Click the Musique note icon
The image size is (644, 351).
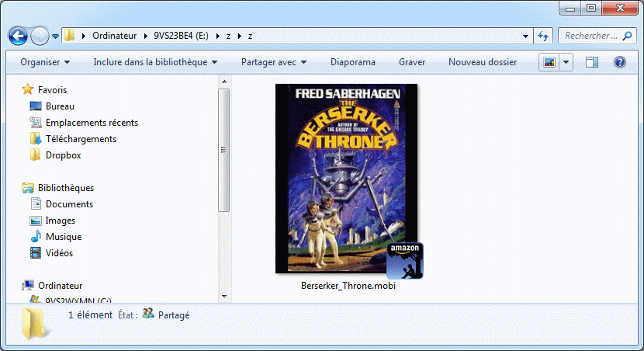[x=36, y=236]
